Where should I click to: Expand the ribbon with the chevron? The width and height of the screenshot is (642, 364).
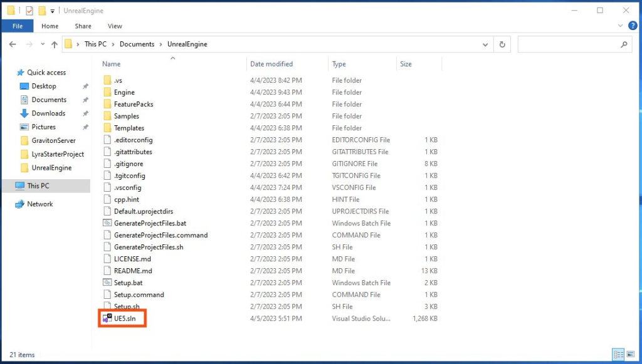point(620,26)
